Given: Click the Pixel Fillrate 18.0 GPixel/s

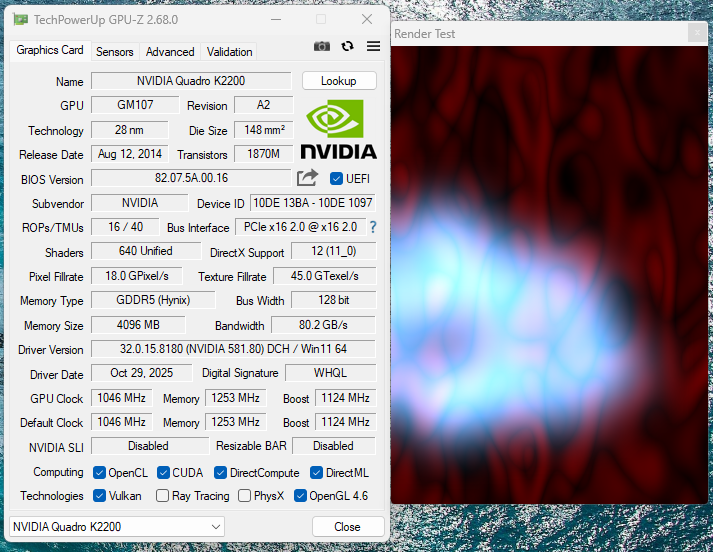Looking at the screenshot, I should coord(136,276).
